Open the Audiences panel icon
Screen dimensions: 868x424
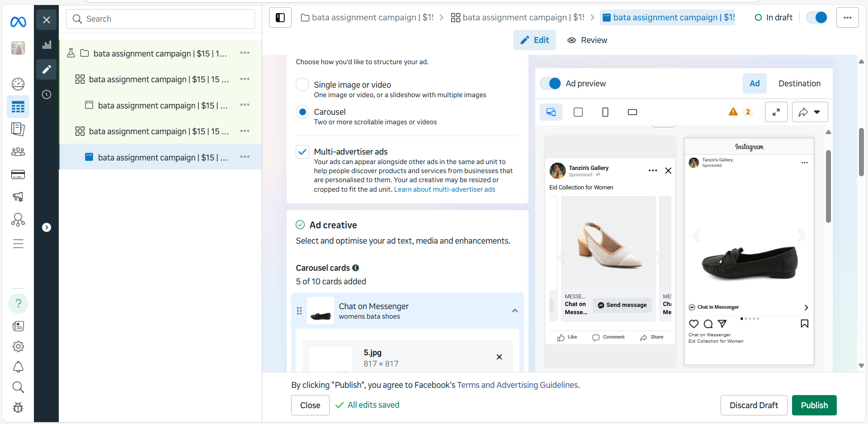point(18,151)
